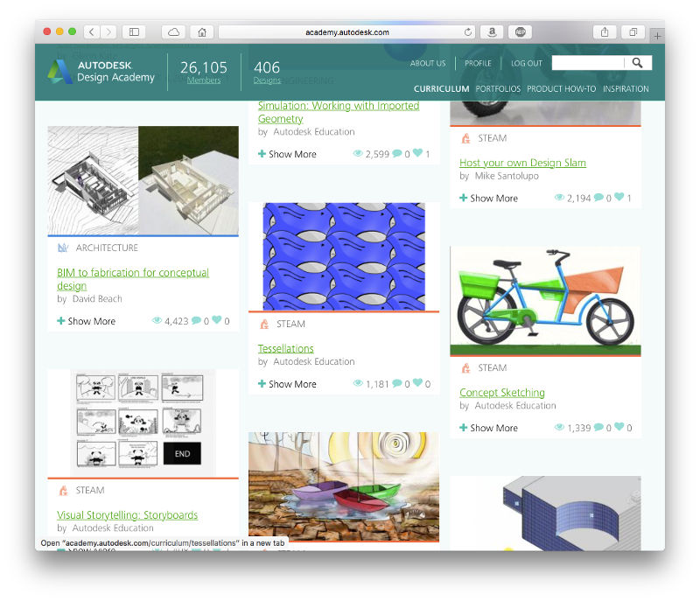The height and width of the screenshot is (601, 700).
Task: Open Visual Storytelling: Storyboards link
Action: (x=127, y=515)
